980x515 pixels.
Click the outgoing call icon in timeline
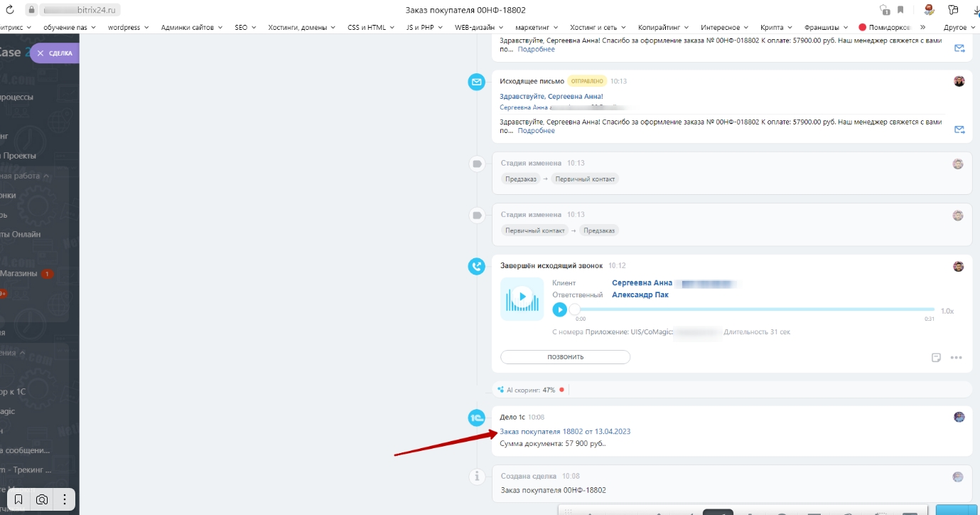coord(476,266)
